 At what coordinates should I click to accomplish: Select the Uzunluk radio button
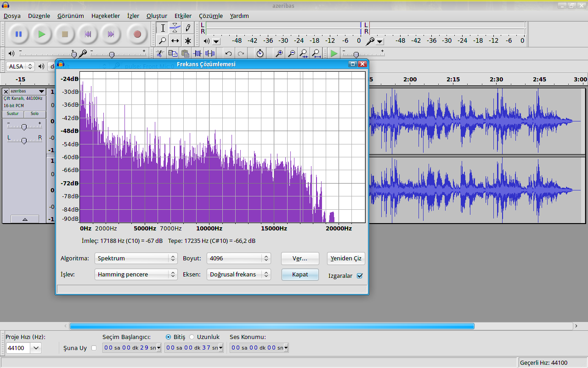tap(192, 337)
